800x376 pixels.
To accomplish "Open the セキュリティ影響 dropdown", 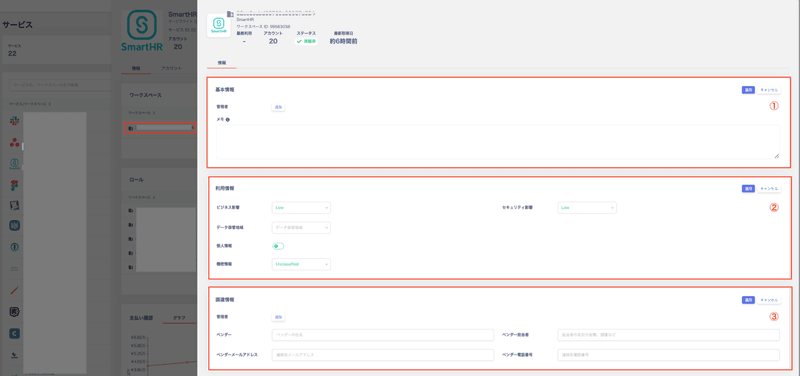I will [x=587, y=208].
